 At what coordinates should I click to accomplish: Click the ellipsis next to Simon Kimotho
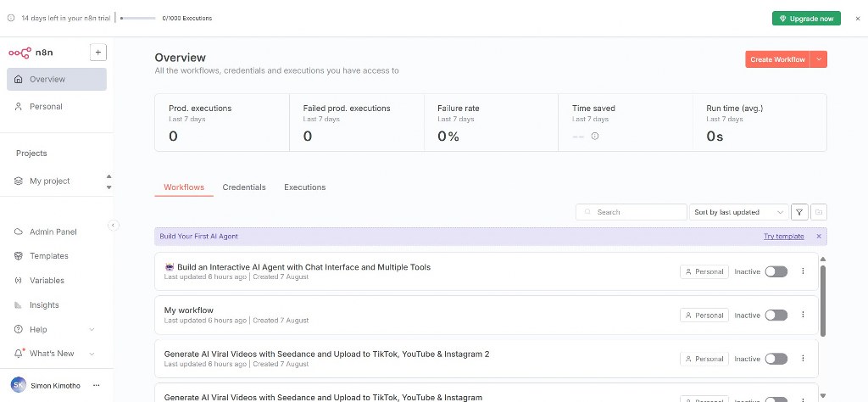coord(97,385)
